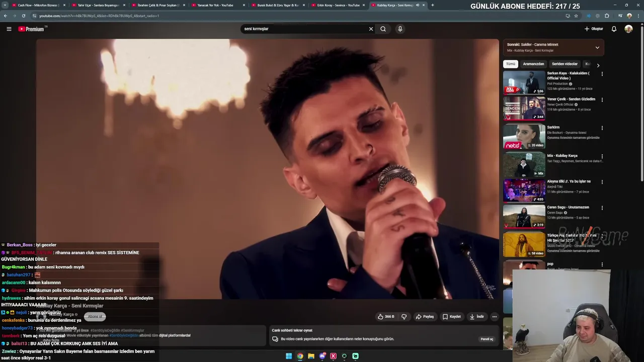Open the more actions three-dot menu under video
The image size is (644, 362).
495,317
